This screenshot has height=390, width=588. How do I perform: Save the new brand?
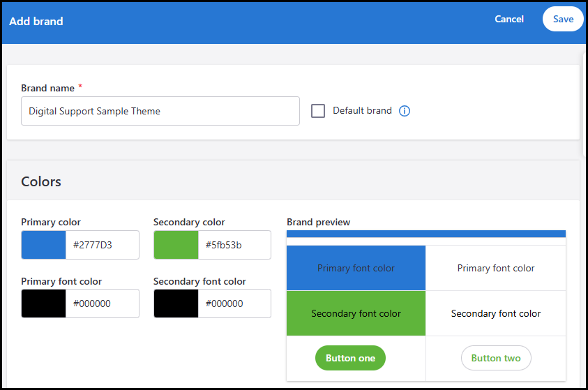563,19
